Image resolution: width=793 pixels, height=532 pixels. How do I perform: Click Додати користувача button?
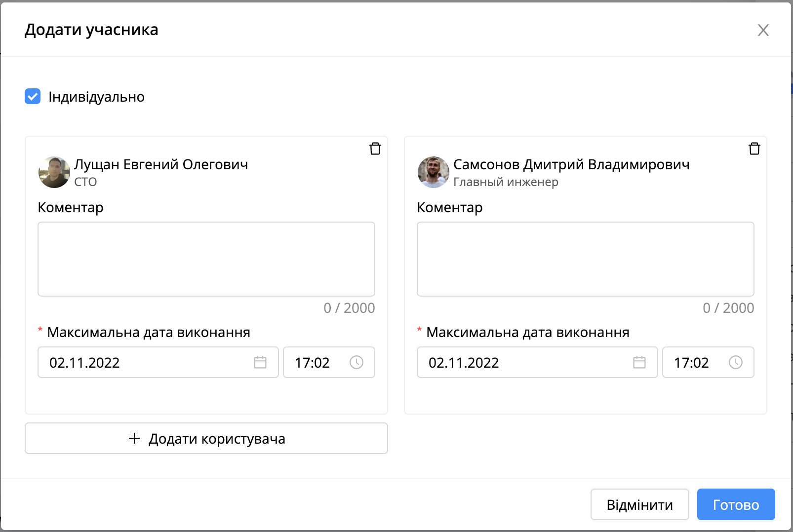[x=206, y=438]
